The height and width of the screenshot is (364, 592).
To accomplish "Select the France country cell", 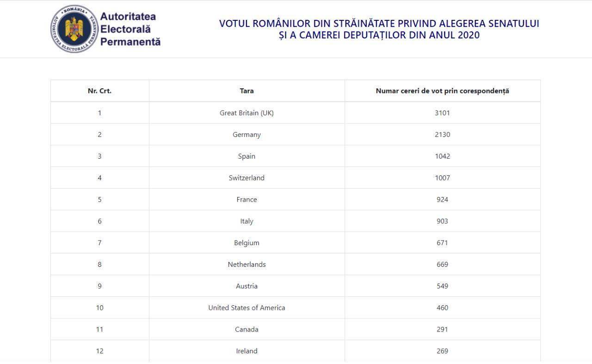I will tap(247, 199).
